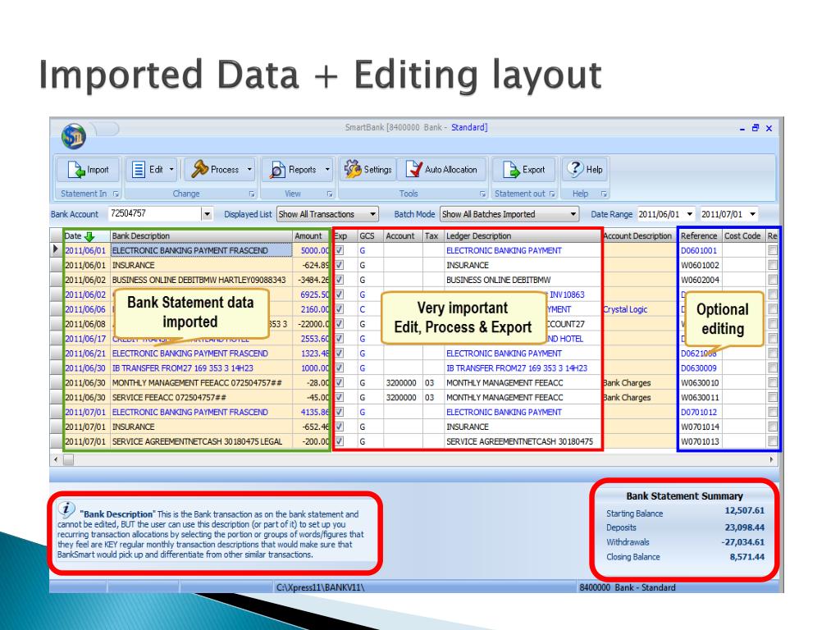
Task: Sort by Amount column header
Action: [311, 236]
